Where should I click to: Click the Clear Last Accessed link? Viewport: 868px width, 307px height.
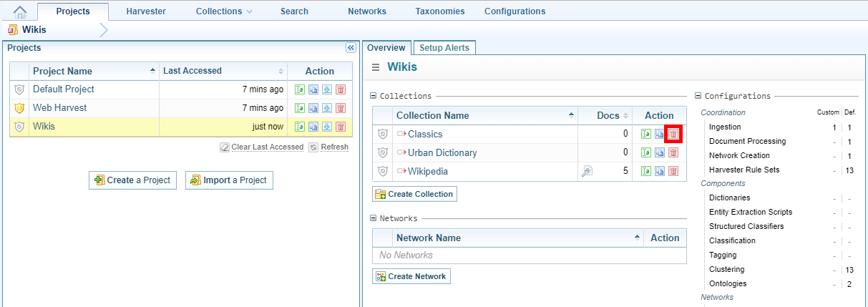pyautogui.click(x=263, y=147)
